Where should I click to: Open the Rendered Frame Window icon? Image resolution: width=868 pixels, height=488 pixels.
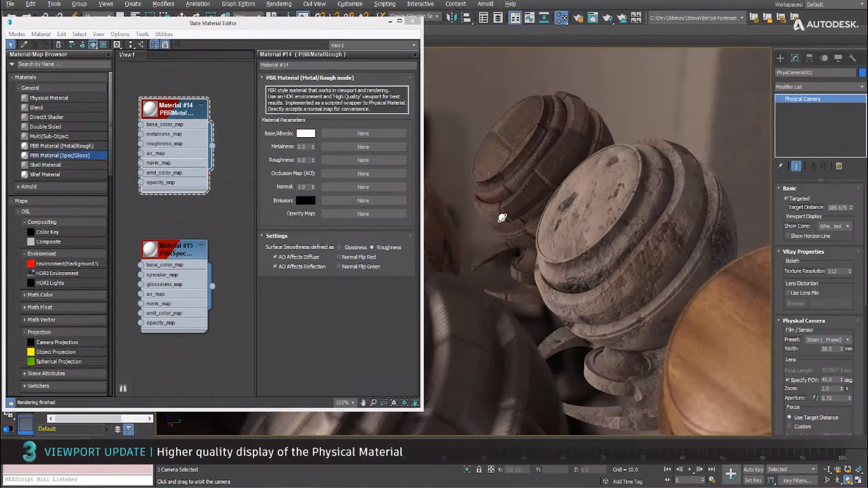tap(593, 18)
